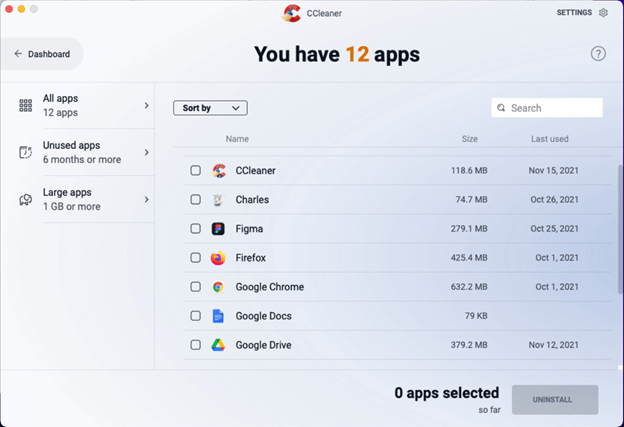Tick the Charles checkbox
This screenshot has width=624, height=427.
click(x=195, y=199)
